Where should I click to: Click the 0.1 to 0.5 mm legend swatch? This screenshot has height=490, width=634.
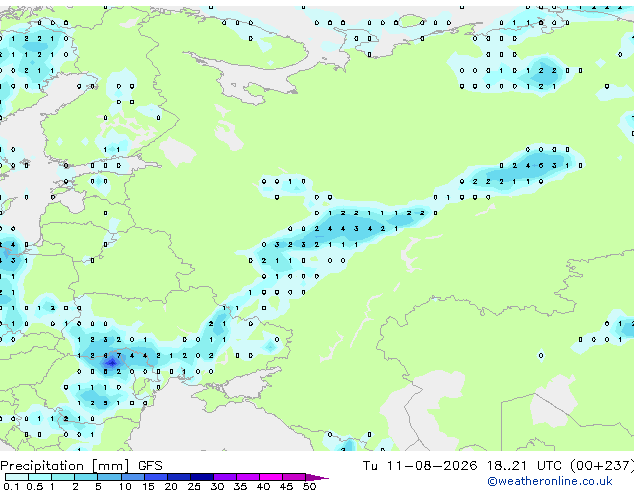(x=17, y=477)
